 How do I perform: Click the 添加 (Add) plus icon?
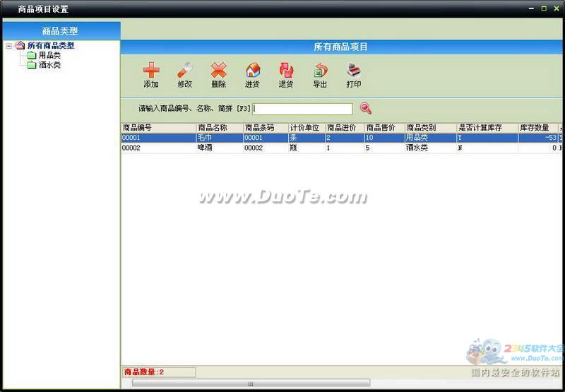pyautogui.click(x=151, y=71)
